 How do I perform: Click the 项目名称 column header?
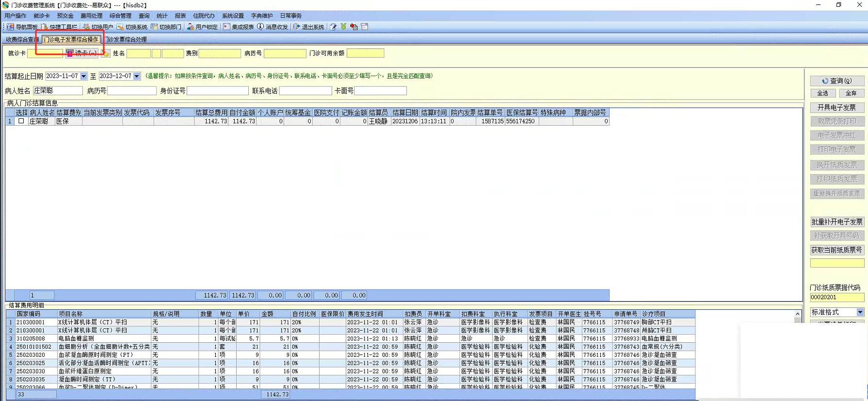pyautogui.click(x=104, y=314)
